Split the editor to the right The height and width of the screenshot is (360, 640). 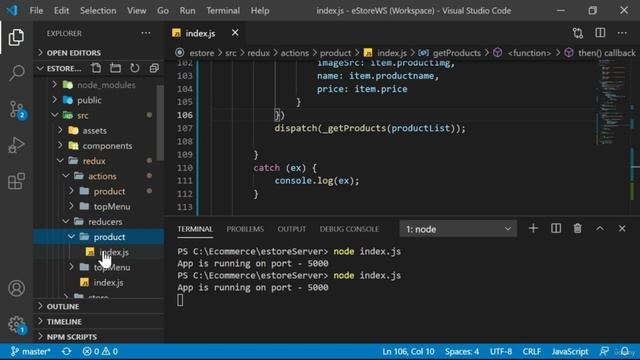click(x=600, y=33)
